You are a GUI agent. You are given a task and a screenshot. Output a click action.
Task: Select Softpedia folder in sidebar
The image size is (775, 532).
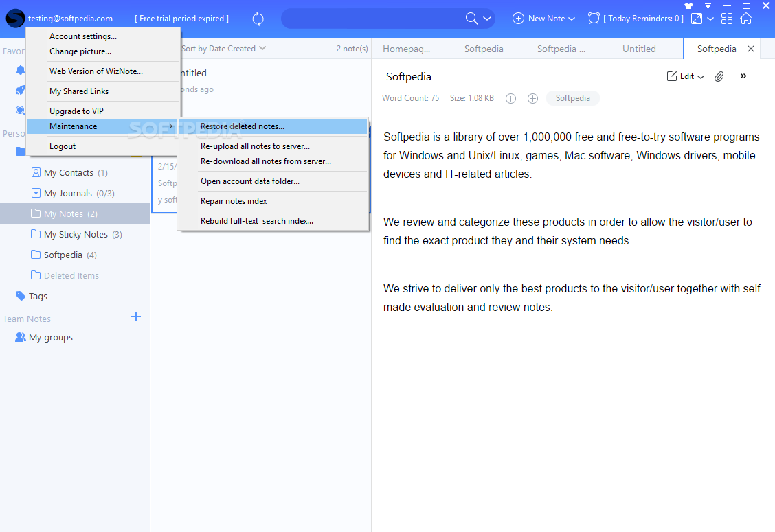[x=75, y=255]
